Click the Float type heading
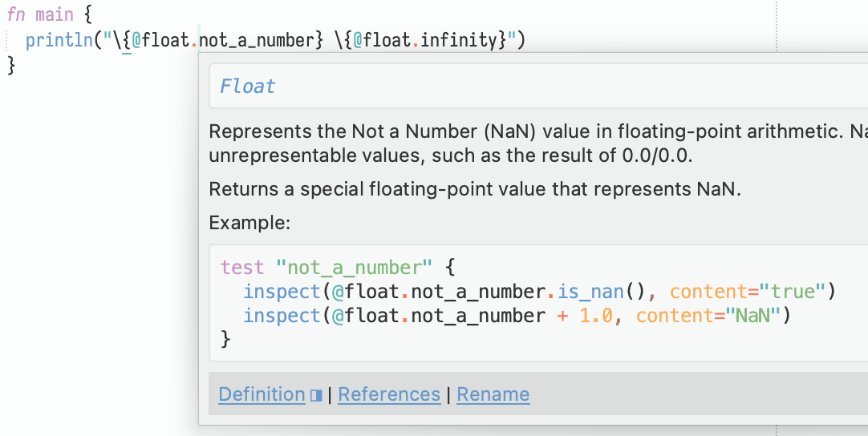This screenshot has height=436, width=868. [248, 87]
